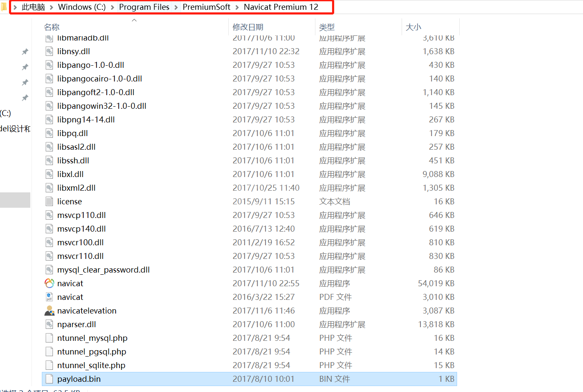The image size is (583, 392).
Task: Expand the arrow after 此电脑 breadcrumb
Action: 52,7
